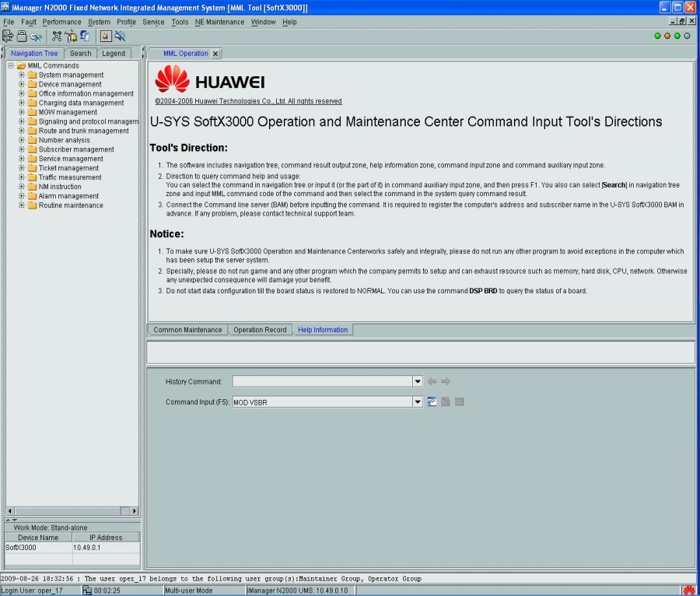
Task: Switch to the Search tab
Action: click(80, 53)
